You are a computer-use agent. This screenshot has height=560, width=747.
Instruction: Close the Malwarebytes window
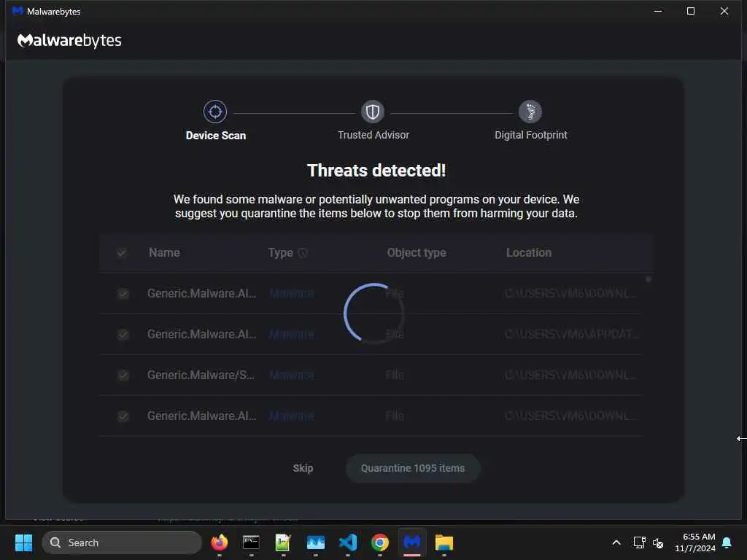[724, 11]
